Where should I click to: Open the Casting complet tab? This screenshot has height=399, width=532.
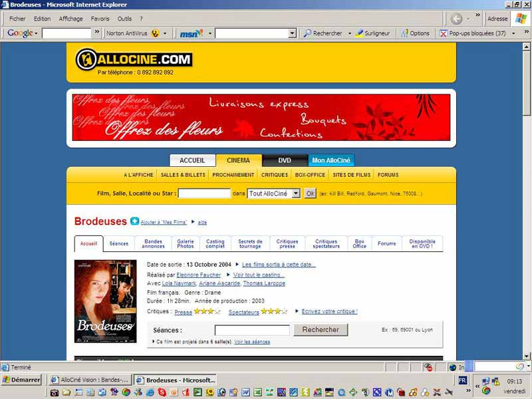point(214,243)
